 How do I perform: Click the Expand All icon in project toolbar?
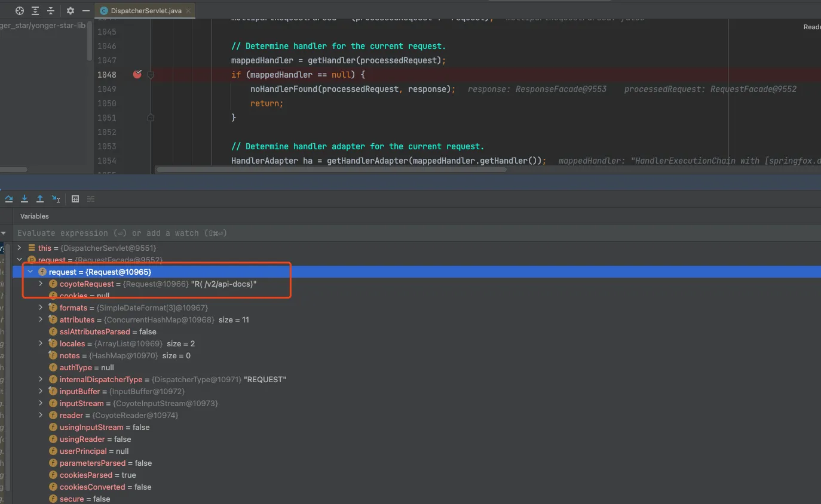[x=35, y=11]
